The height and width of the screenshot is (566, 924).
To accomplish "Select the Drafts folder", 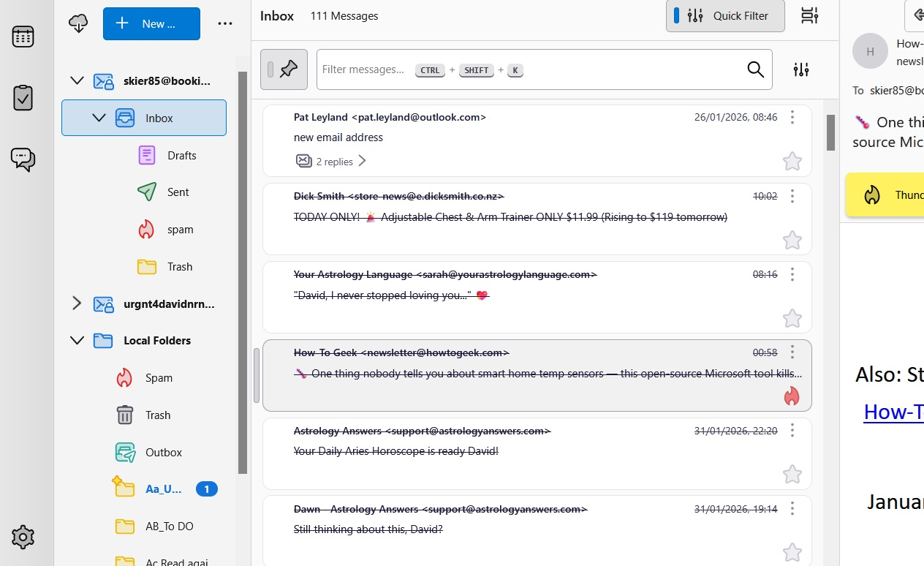I will pos(181,155).
